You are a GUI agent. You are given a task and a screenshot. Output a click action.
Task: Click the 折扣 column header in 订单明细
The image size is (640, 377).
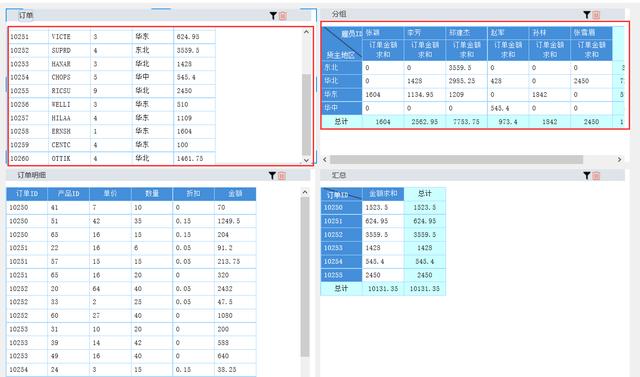point(193,193)
